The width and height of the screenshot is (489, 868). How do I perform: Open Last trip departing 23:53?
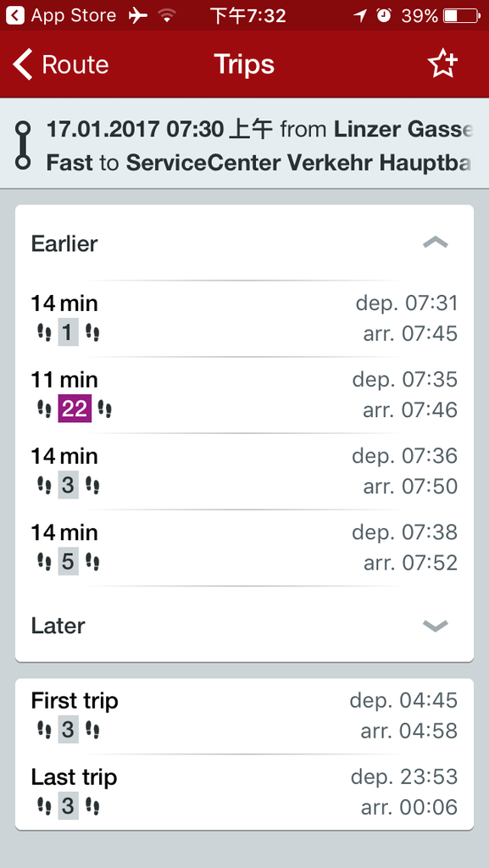pyautogui.click(x=244, y=793)
